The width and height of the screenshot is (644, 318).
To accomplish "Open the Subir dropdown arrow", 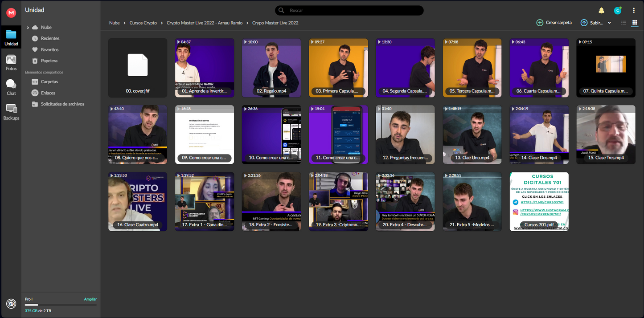I will 609,23.
